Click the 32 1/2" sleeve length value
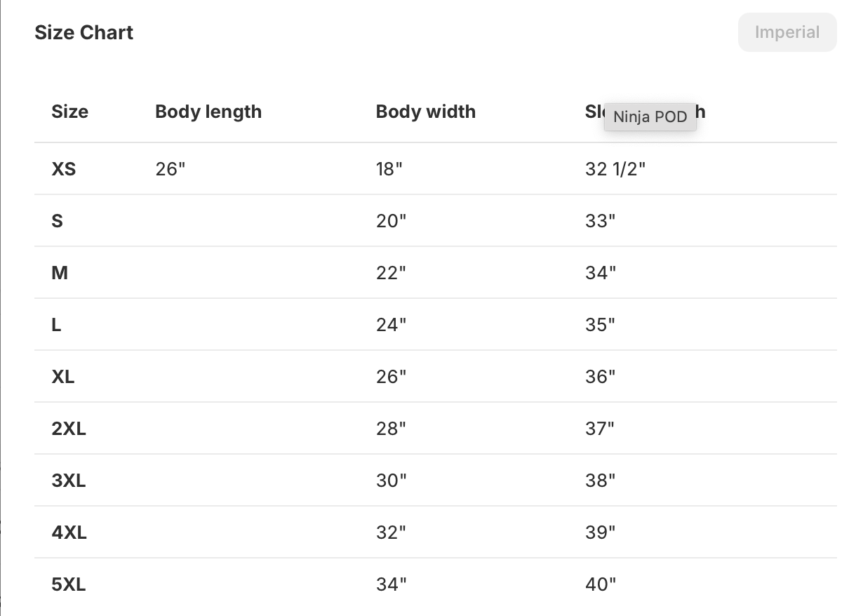Image resolution: width=856 pixels, height=616 pixels. 615,169
